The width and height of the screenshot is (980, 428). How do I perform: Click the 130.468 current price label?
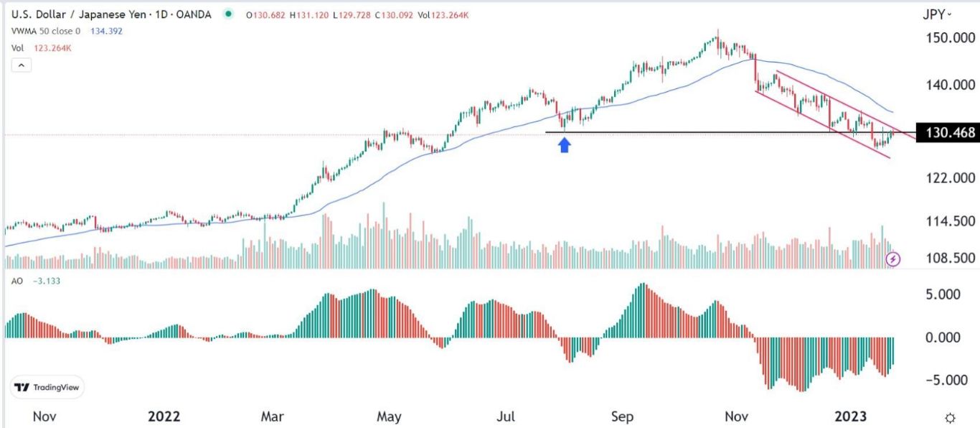pyautogui.click(x=948, y=133)
